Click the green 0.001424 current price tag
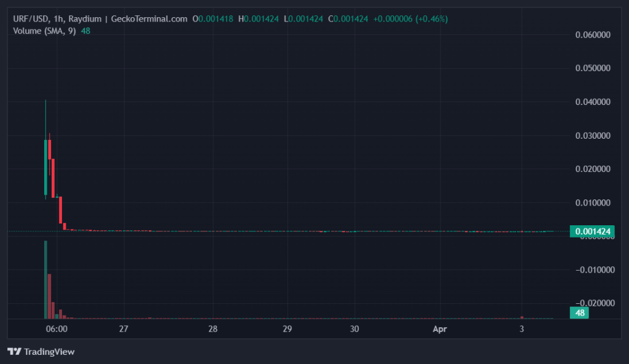629x364 pixels. click(592, 231)
